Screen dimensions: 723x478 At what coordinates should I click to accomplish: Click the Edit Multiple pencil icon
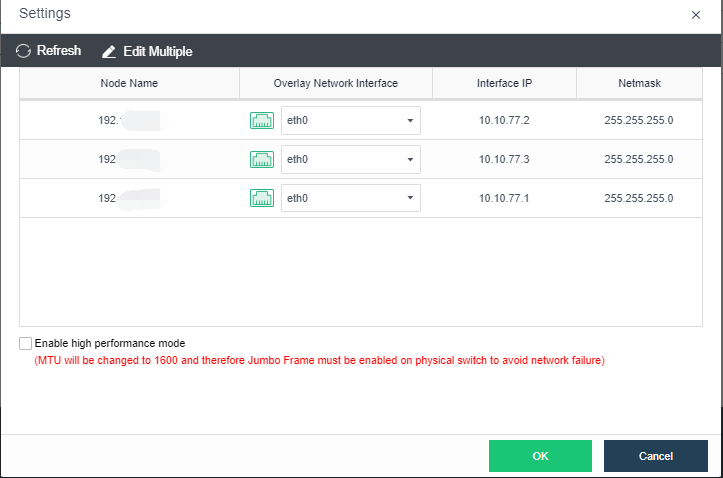click(x=109, y=51)
